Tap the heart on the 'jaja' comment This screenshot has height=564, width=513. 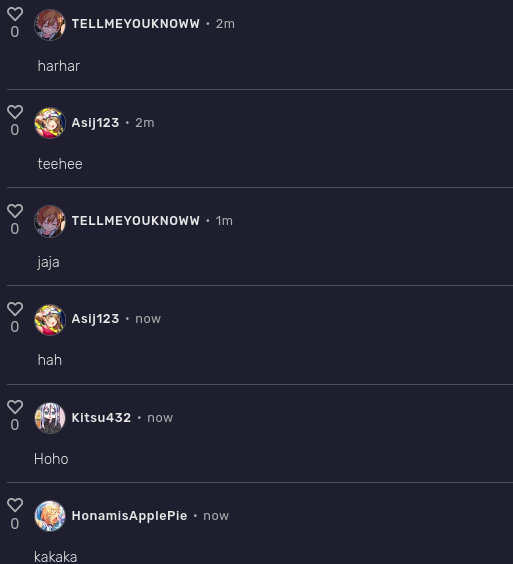click(15, 211)
